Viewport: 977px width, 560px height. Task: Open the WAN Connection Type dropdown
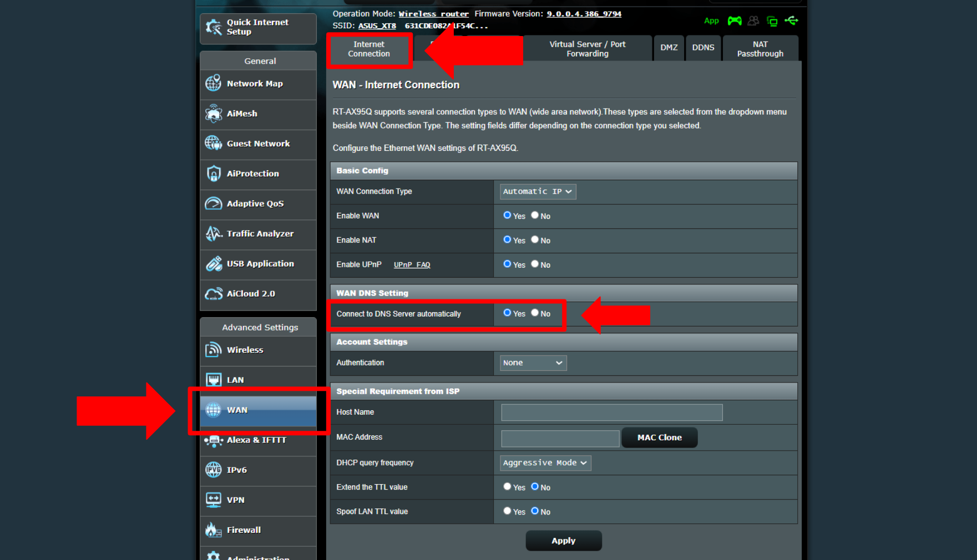(538, 191)
